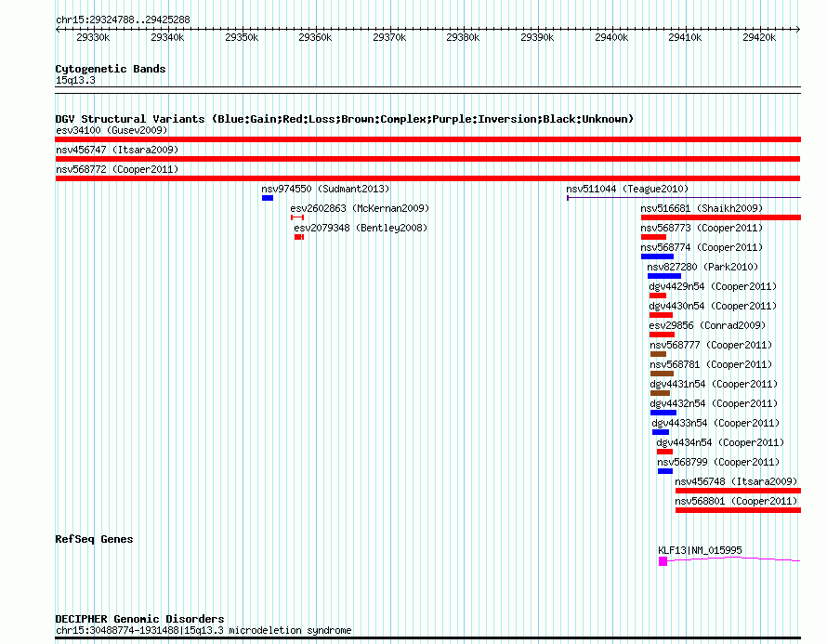Open the nsv568772 (Cooper2011) variant label
The height and width of the screenshot is (644, 827).
pyautogui.click(x=117, y=169)
